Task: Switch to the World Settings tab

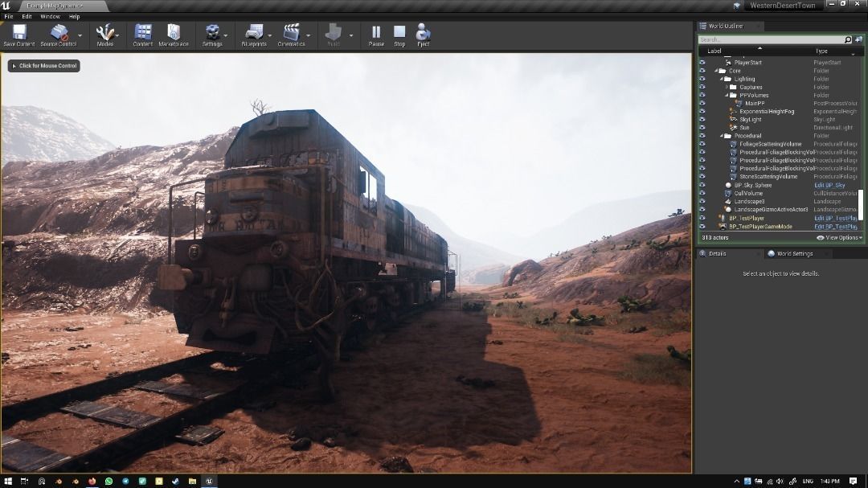Action: click(795, 254)
